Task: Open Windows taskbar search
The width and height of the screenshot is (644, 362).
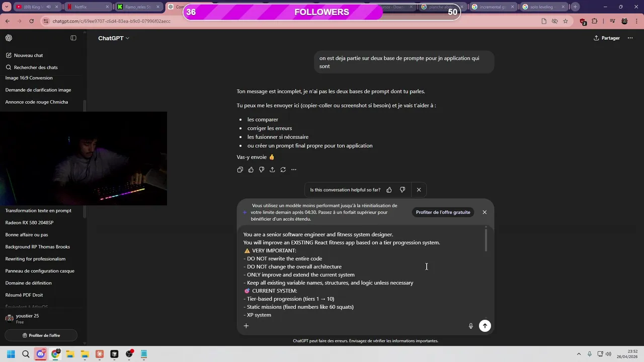Action: coord(26,354)
